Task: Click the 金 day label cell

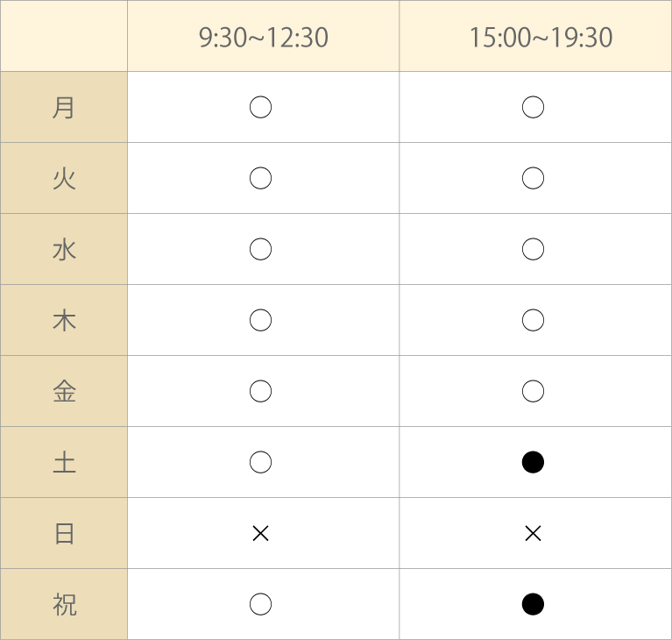Action: tap(64, 391)
